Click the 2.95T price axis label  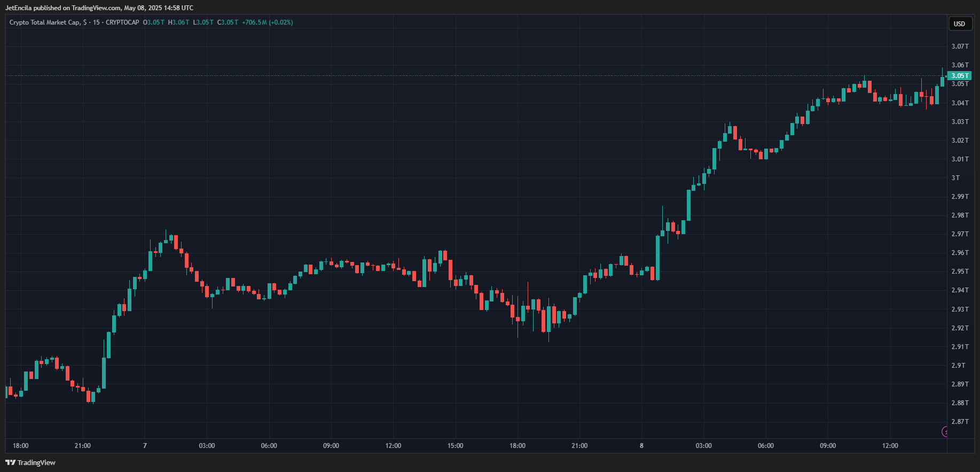coord(960,272)
